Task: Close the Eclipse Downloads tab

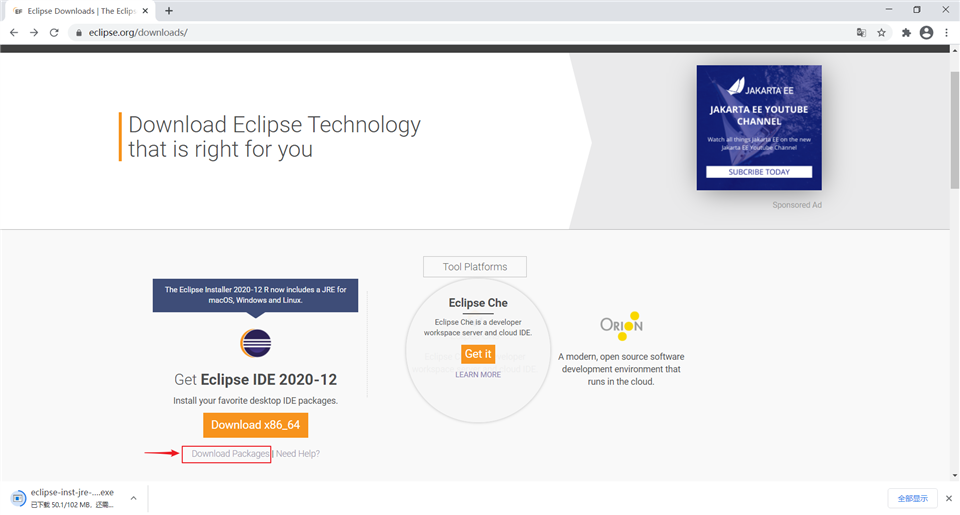Action: (x=146, y=10)
